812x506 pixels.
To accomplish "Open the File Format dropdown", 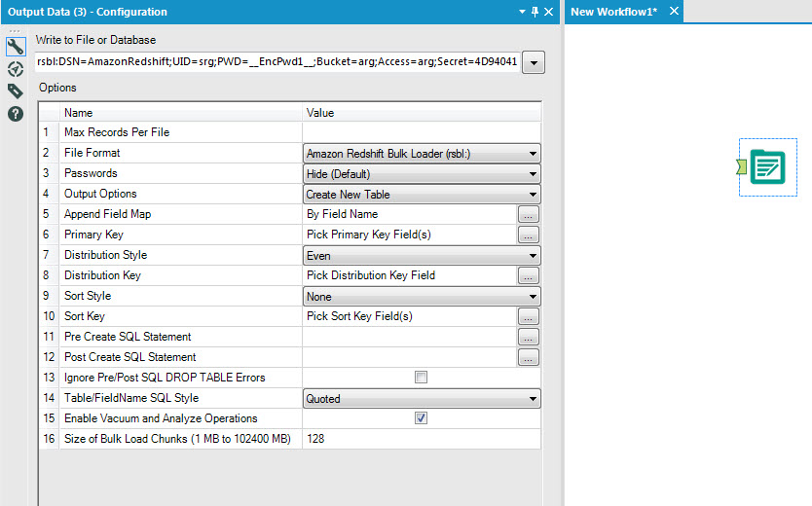I will (422, 153).
